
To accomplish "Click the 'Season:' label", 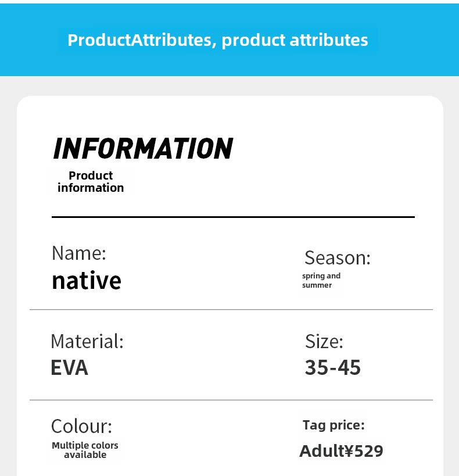I will pyautogui.click(x=337, y=257).
